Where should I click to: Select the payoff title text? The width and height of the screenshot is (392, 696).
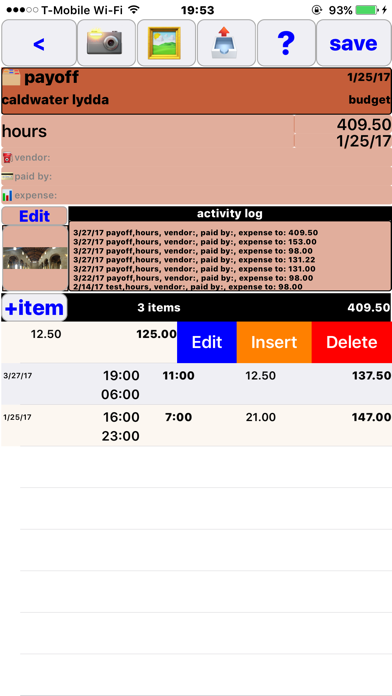point(51,77)
